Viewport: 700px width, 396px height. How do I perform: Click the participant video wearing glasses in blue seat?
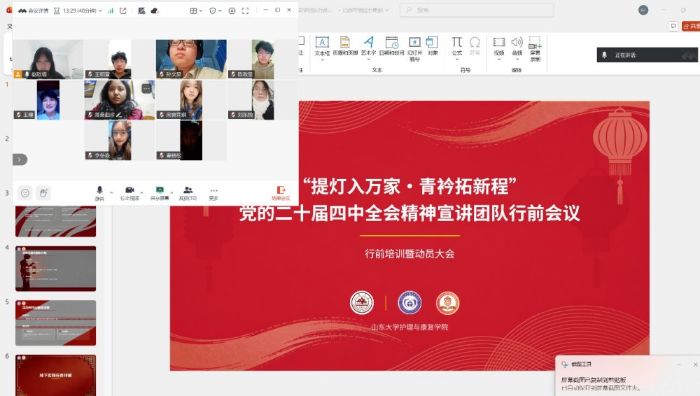point(191,59)
